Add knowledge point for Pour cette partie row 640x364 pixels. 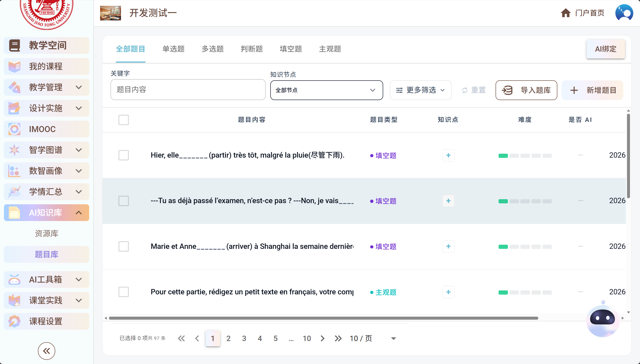pos(448,292)
